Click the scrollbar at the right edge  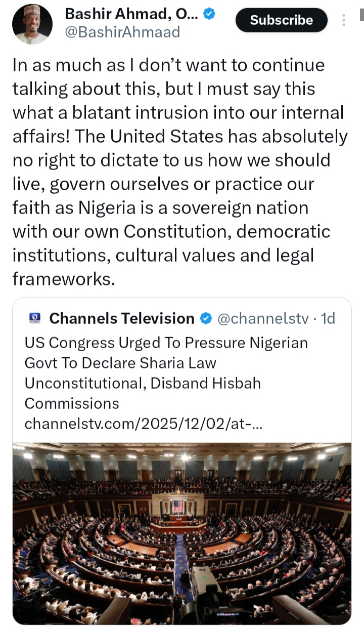coord(361,15)
